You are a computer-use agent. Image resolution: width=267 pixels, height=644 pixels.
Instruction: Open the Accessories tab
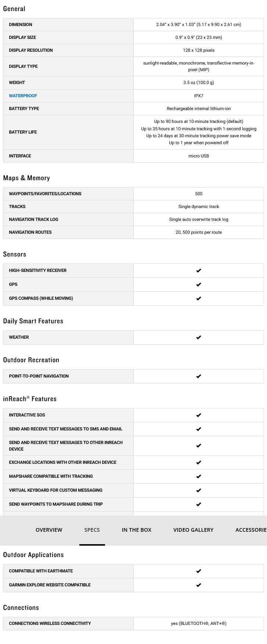(251, 530)
